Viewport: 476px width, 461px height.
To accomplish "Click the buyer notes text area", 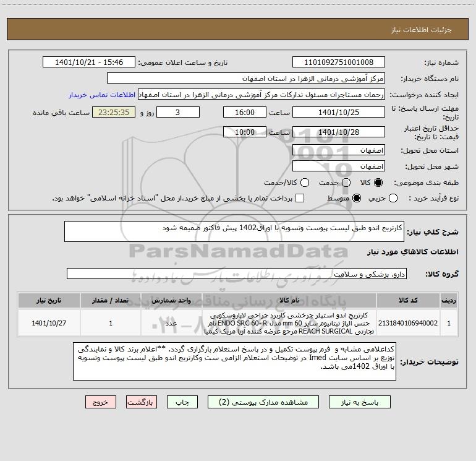I will click(x=234, y=361).
